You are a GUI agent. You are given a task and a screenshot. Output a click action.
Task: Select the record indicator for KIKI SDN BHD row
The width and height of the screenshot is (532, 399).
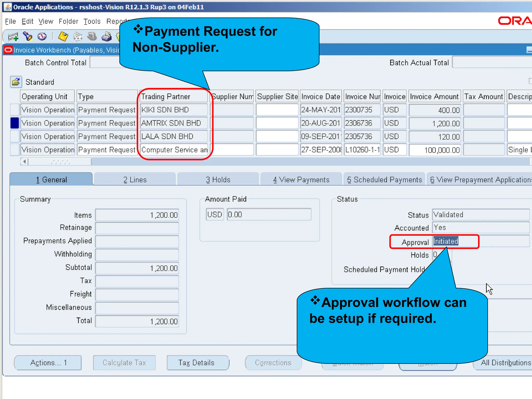(15, 110)
